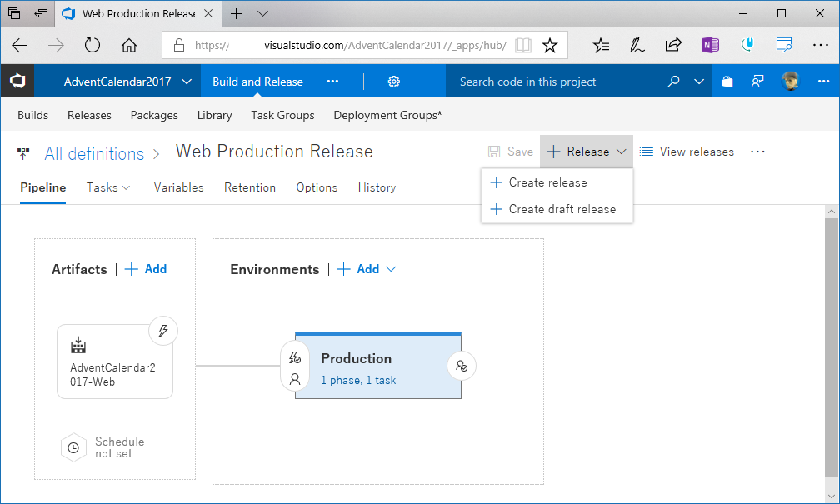Click the schedule clock icon
The image size is (840, 504).
point(73,447)
